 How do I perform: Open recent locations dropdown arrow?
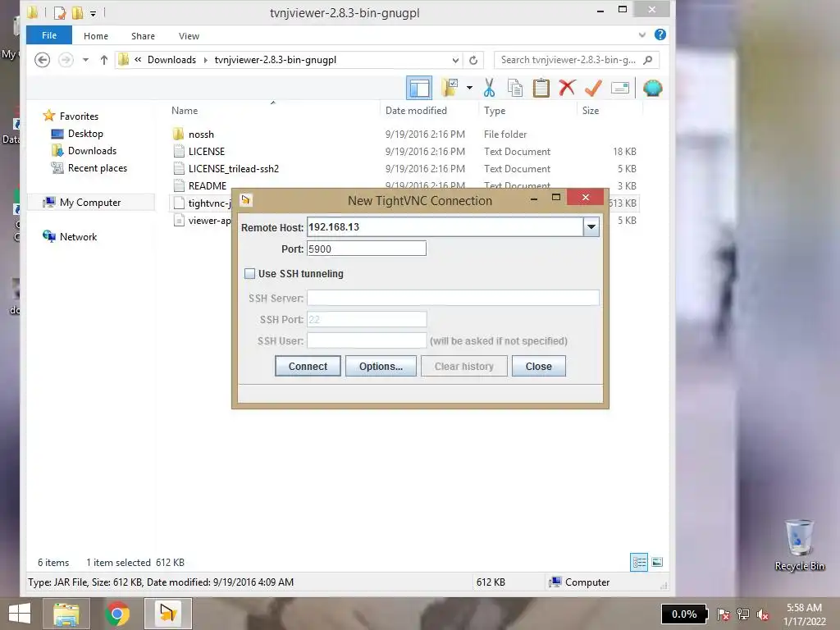click(x=85, y=59)
